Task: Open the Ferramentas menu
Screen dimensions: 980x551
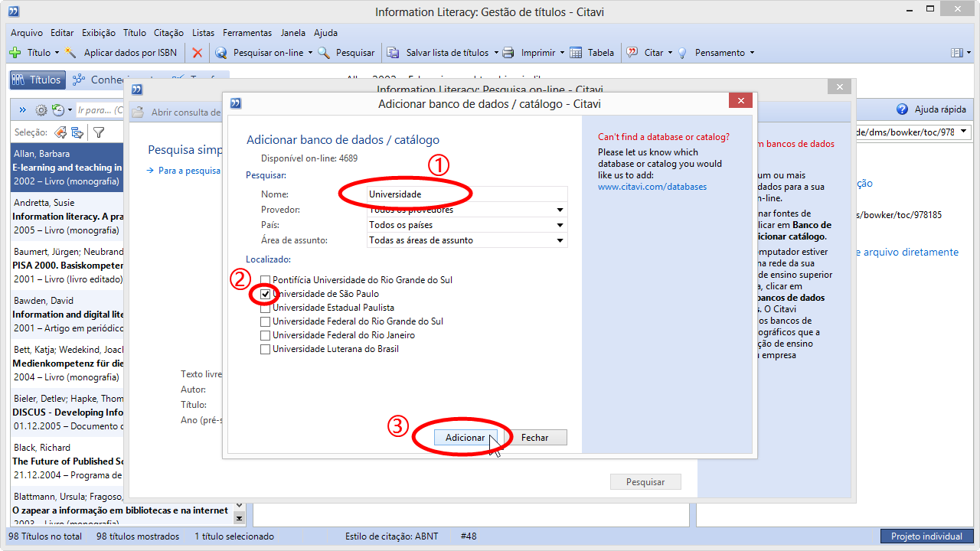Action: click(x=247, y=33)
